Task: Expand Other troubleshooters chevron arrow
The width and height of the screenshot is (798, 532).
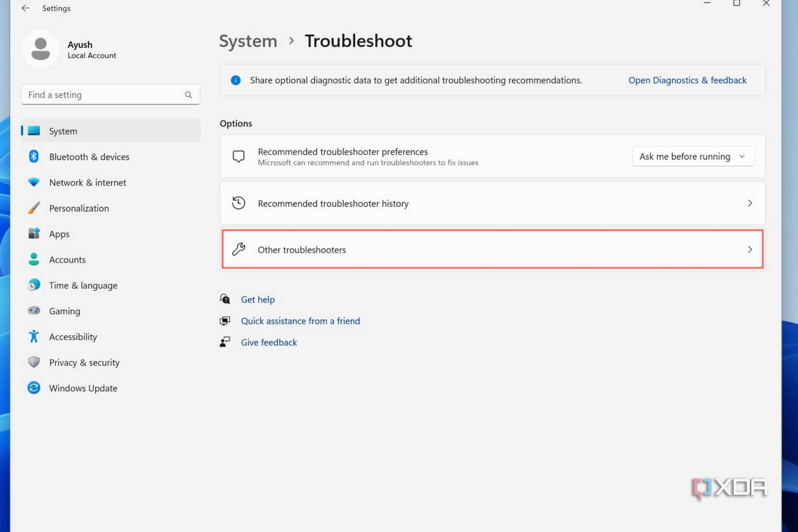Action: 750,250
